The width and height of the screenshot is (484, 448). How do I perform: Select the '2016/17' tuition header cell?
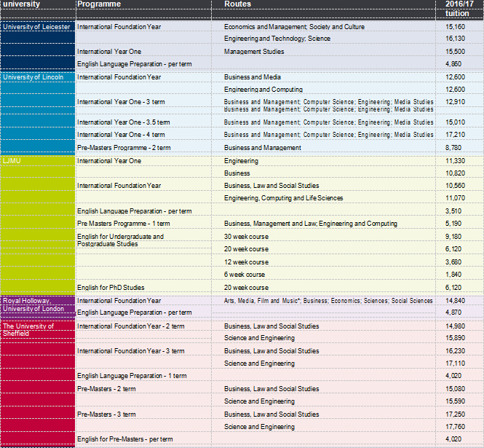coord(459,4)
